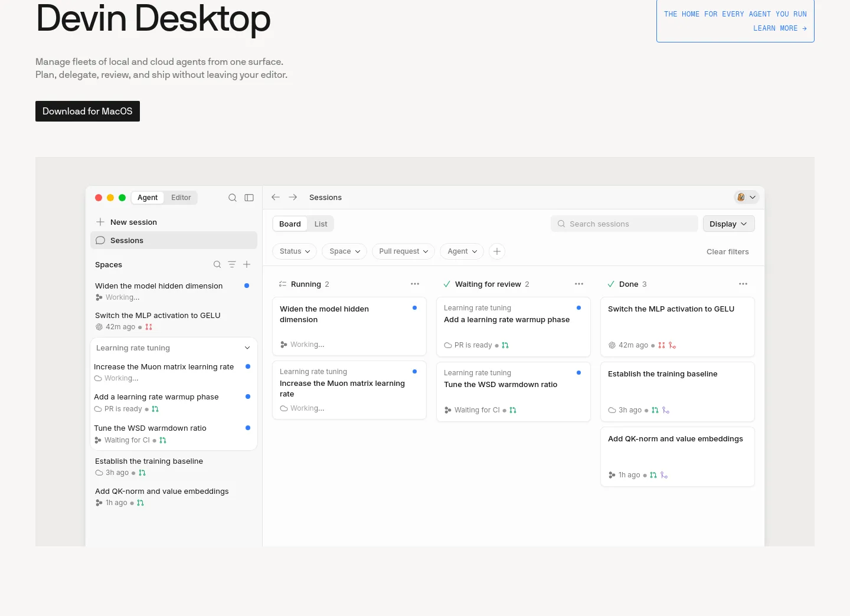Click green PR icon on training baseline card
The image size is (850, 616).
[655, 410]
